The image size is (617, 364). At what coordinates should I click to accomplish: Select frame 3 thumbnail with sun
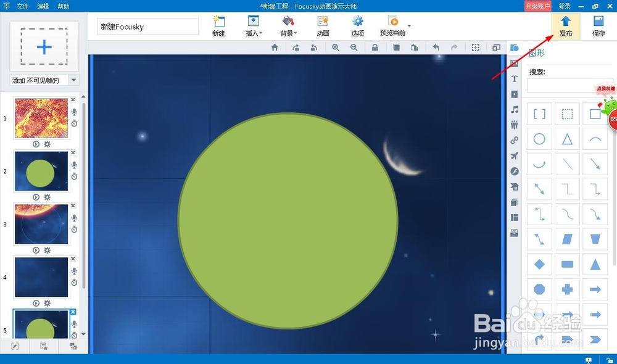click(x=41, y=224)
